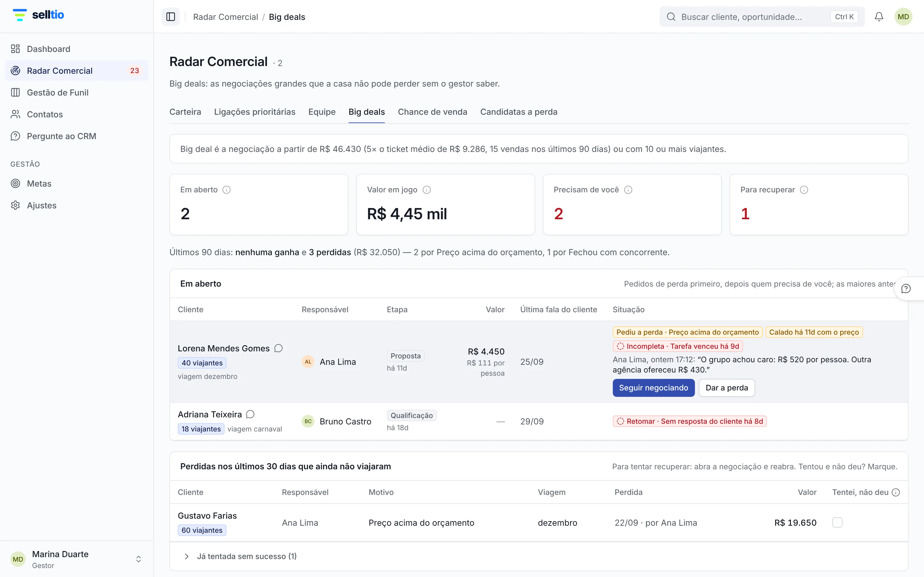Click info icon beside Valor em jogo
This screenshot has width=924, height=577.
pos(426,190)
